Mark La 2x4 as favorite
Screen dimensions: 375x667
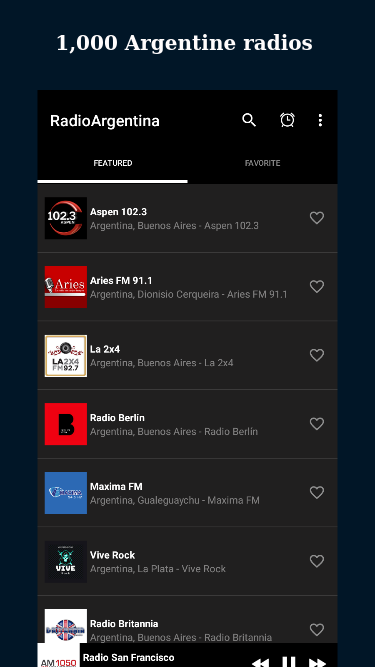(317, 355)
